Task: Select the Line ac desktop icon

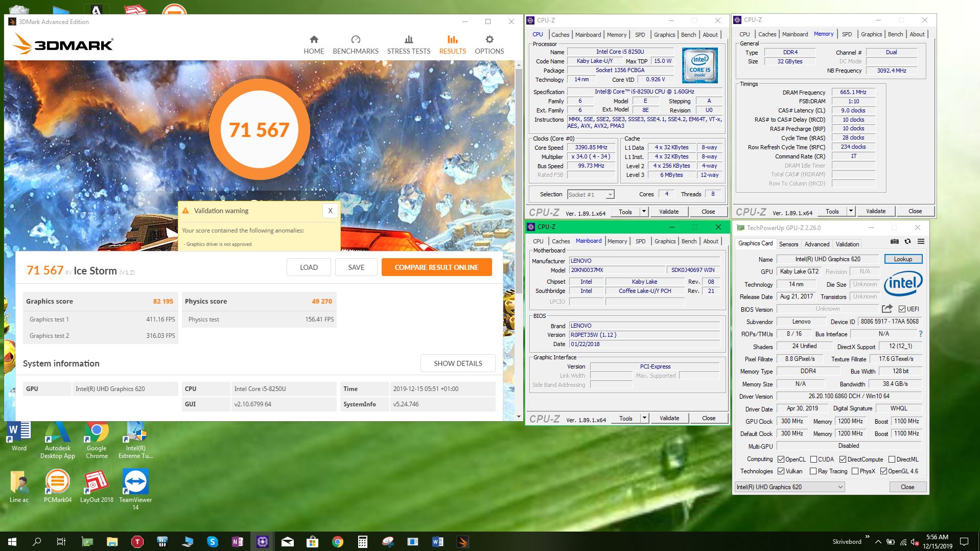Action: click(19, 487)
